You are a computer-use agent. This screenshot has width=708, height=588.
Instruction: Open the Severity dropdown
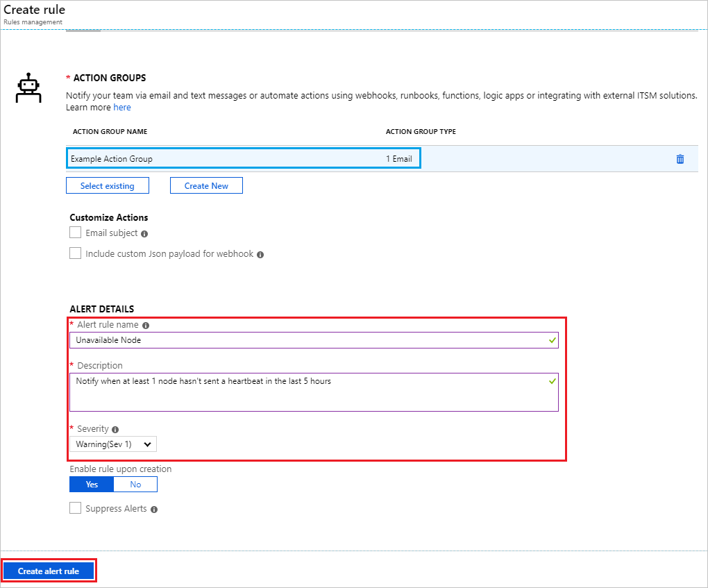[x=113, y=444]
